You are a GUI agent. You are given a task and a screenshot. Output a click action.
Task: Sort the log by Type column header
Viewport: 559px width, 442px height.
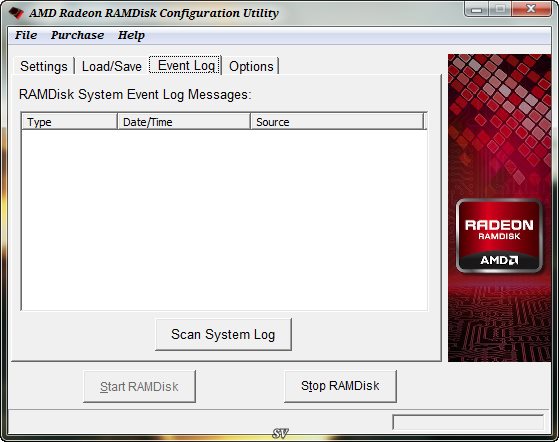(x=70, y=122)
